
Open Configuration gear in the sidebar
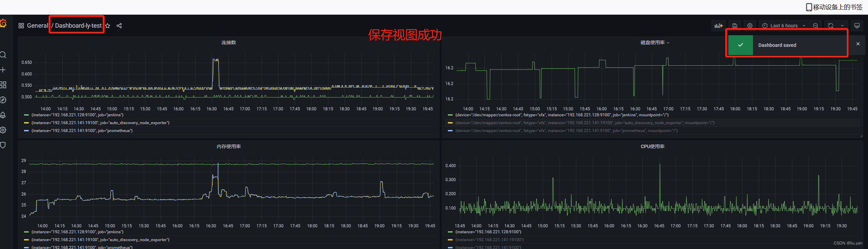coord(3,130)
